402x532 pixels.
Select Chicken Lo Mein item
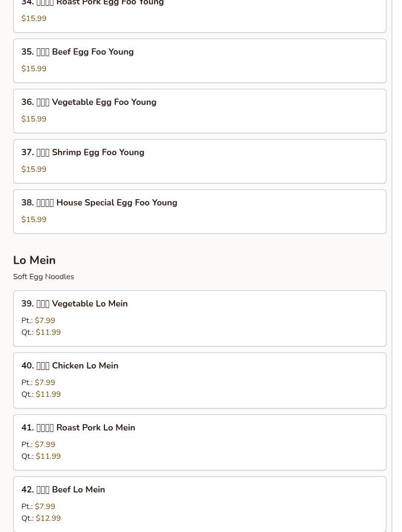click(200, 380)
